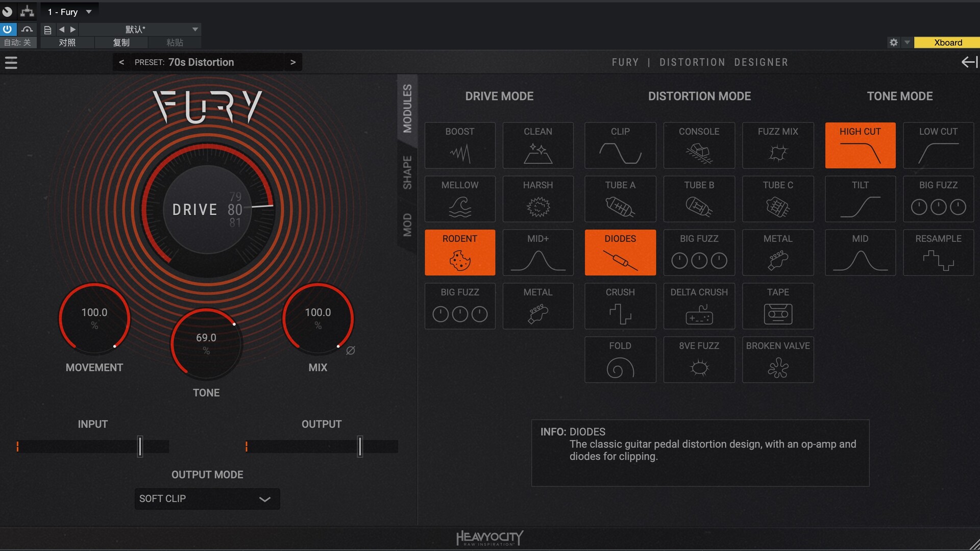Select the BOOST drive mode
The image size is (980, 551).
click(x=460, y=145)
